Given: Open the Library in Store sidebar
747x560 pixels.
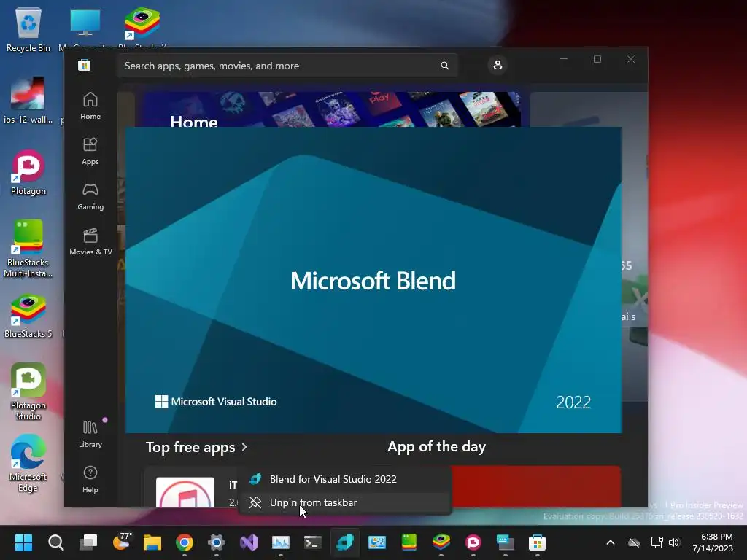Looking at the screenshot, I should pos(90,434).
